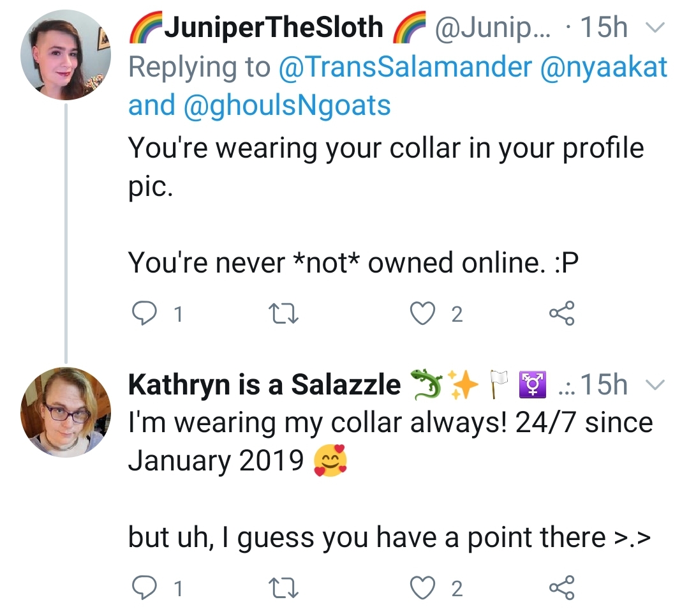Share Kathryn's tweet
The height and width of the screenshot is (616, 689).
point(561,588)
